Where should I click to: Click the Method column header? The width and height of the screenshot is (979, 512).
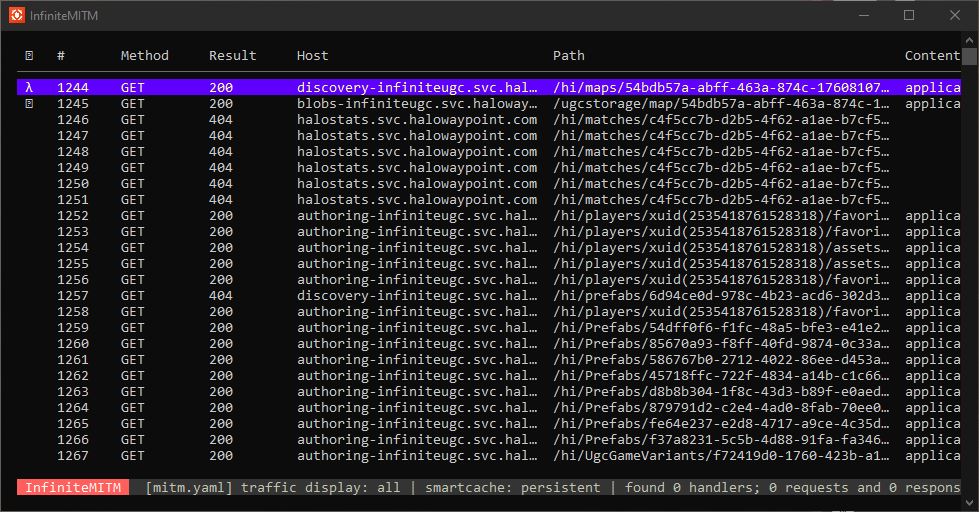tap(144, 56)
